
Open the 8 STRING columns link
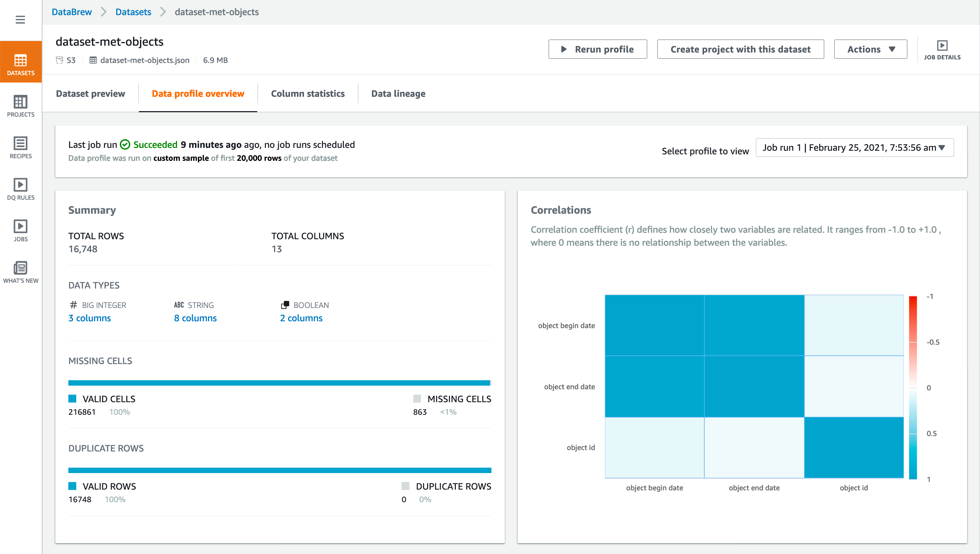(195, 318)
